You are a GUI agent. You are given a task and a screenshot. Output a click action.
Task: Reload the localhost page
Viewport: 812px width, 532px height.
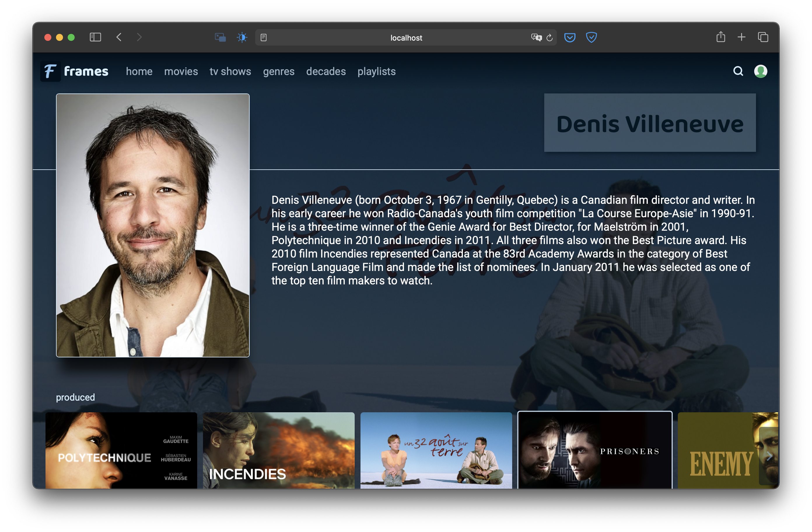[549, 38]
